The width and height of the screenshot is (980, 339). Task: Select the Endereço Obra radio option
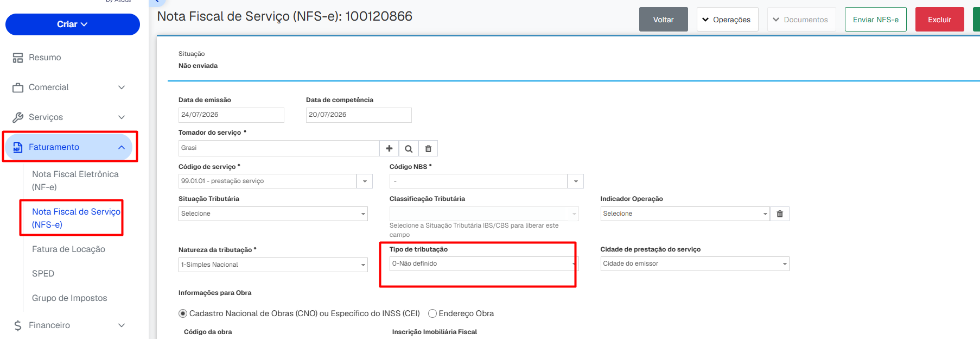click(432, 313)
